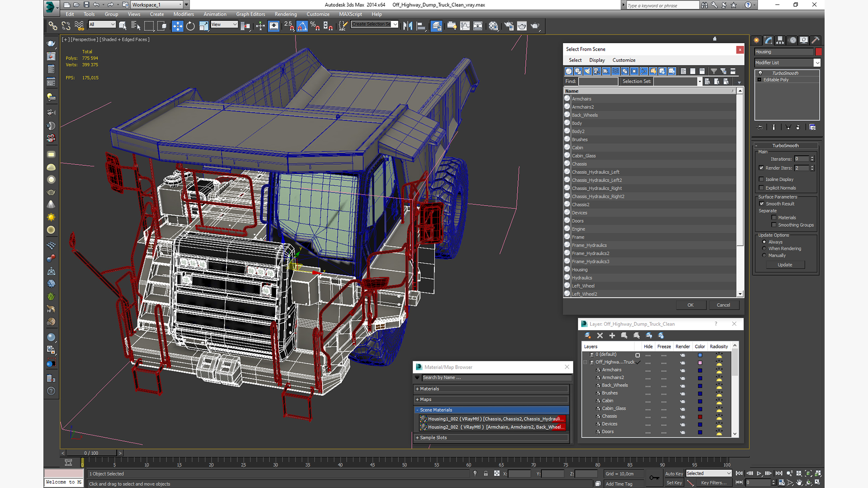Click Housing object color swatch

pos(818,52)
